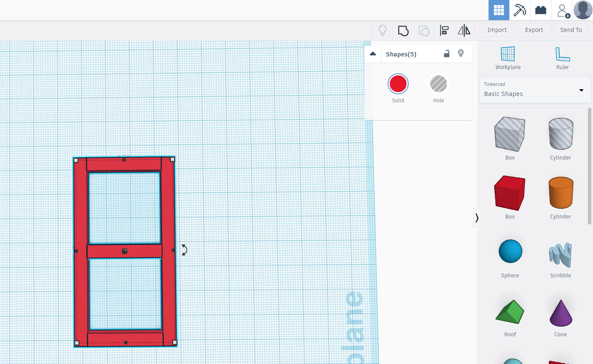Group the selected shapes
The height and width of the screenshot is (364, 593).
pyautogui.click(x=403, y=30)
